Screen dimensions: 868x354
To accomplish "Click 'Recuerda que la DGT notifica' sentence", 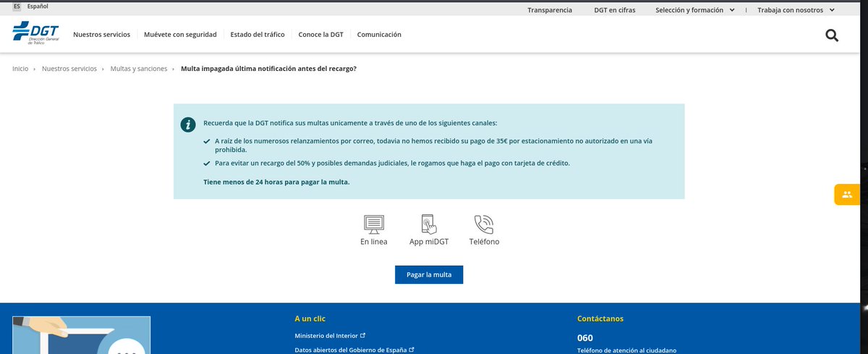I will [350, 124].
